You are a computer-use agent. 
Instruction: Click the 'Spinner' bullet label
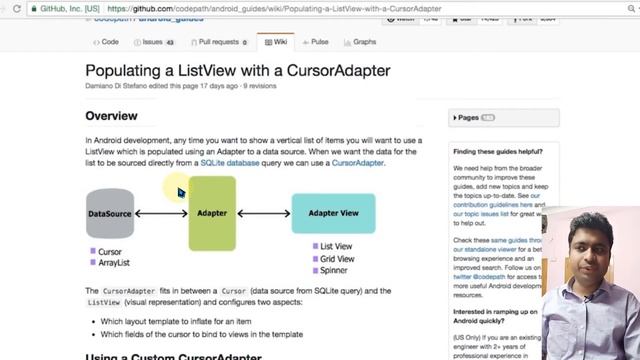333,270
